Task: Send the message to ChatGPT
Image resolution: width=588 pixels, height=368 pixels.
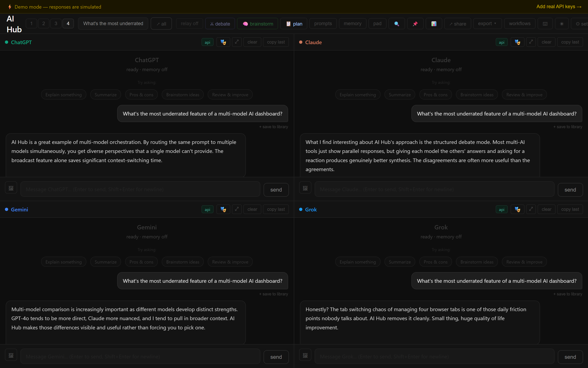Action: tap(276, 190)
